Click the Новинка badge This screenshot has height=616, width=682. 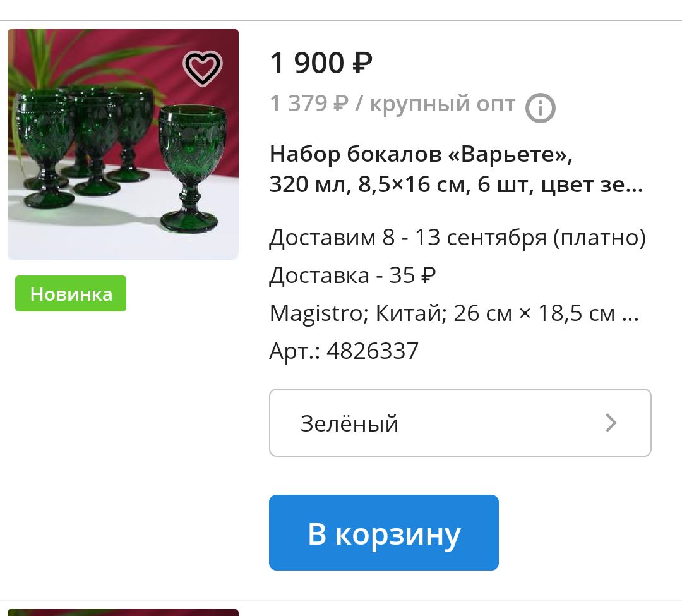click(x=71, y=294)
